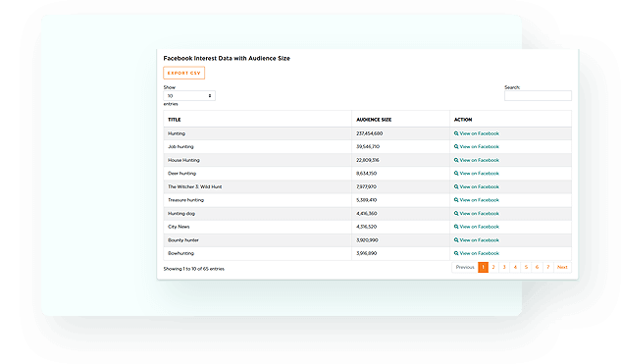Go to pagination page 4
Image resolution: width=621 pixels, height=364 pixels.
point(515,267)
